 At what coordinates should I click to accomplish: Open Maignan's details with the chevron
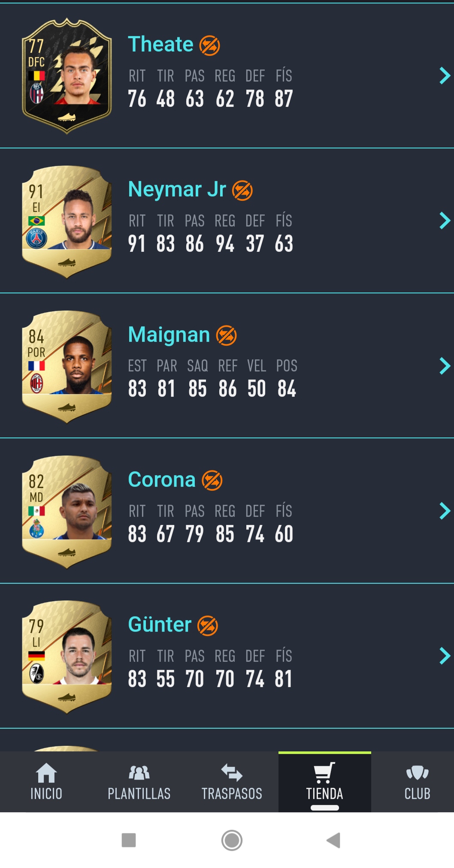[x=445, y=366]
